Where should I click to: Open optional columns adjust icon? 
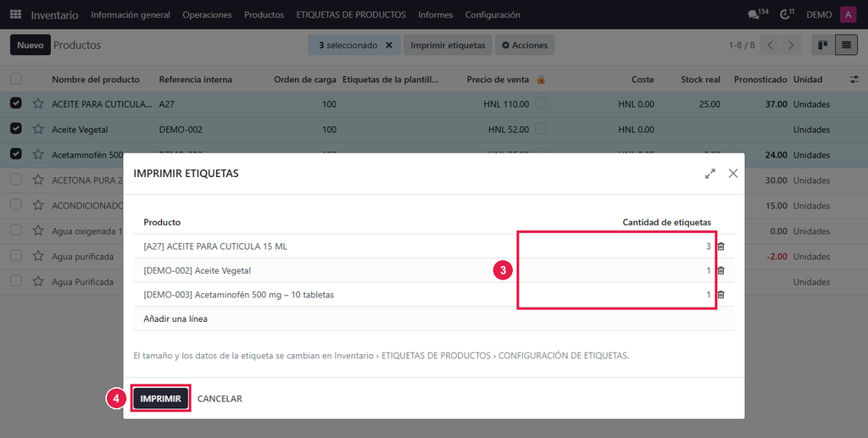pyautogui.click(x=854, y=80)
